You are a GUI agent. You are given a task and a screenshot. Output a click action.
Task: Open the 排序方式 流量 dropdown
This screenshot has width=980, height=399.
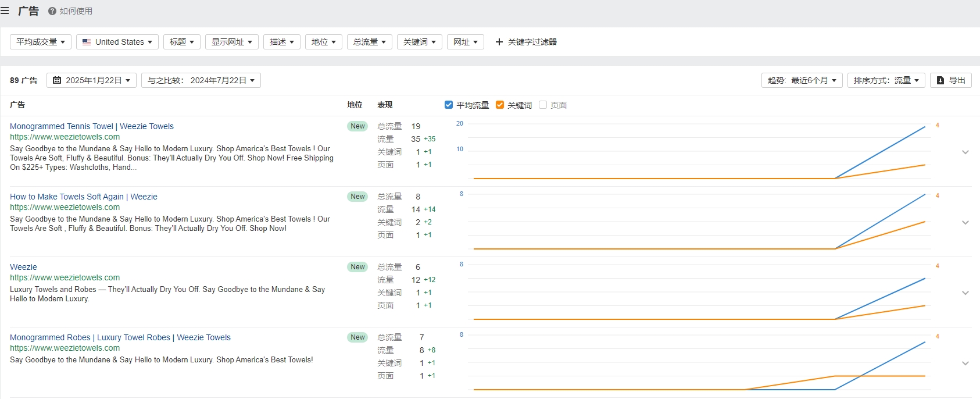pyautogui.click(x=886, y=80)
